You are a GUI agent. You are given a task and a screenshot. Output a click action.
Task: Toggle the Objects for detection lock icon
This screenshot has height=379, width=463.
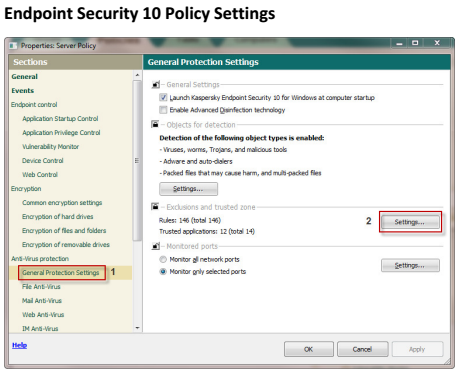(x=155, y=125)
